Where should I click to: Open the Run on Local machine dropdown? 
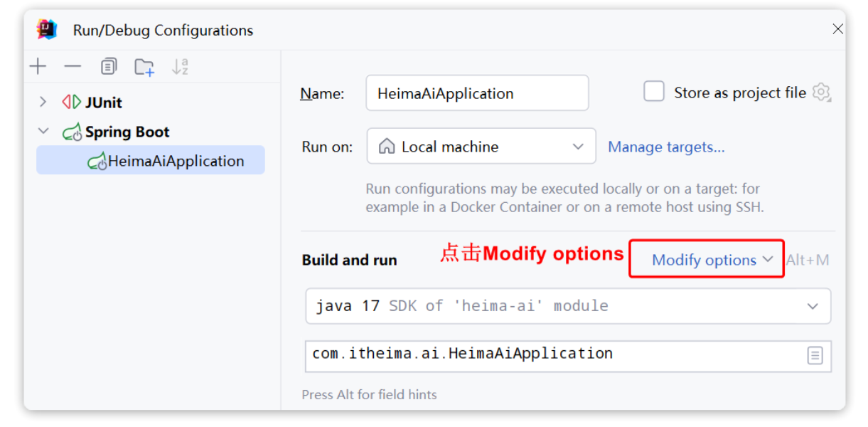481,147
